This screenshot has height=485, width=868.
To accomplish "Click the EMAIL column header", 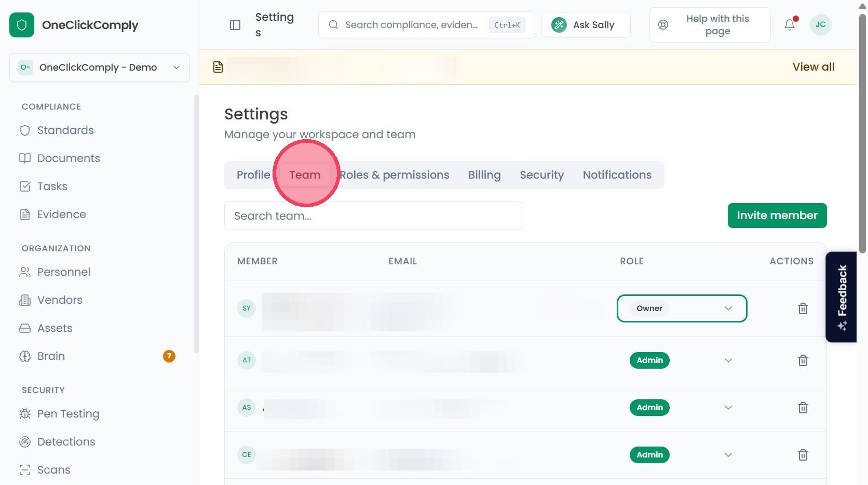I will click(x=403, y=261).
